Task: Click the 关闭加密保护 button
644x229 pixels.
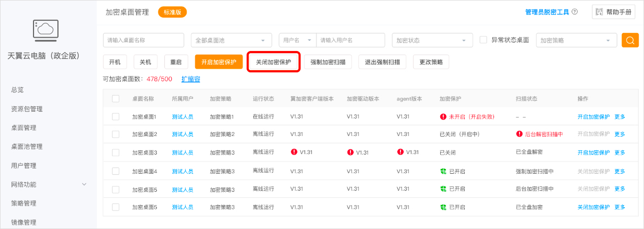Action: (x=273, y=62)
